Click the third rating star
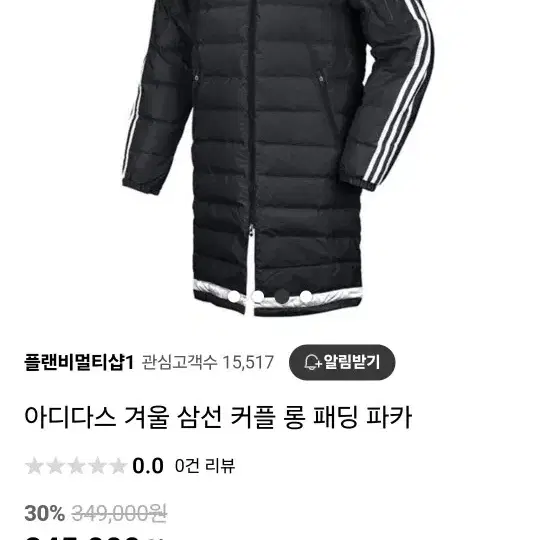This screenshot has width=540, height=540. pos(76,466)
